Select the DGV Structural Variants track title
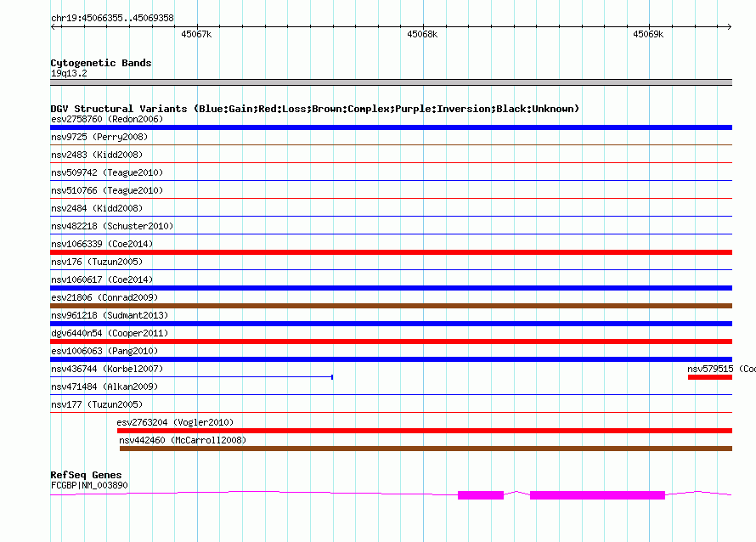This screenshot has height=542, width=756. (x=314, y=109)
